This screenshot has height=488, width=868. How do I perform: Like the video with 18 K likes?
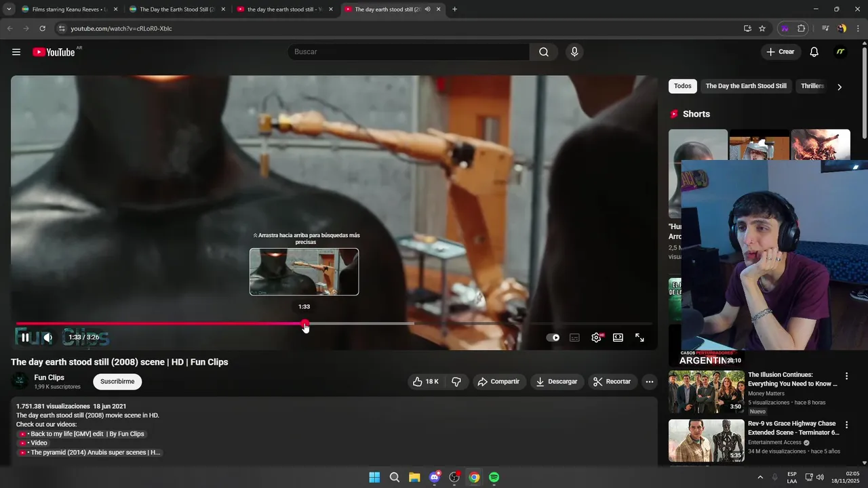coord(426,382)
